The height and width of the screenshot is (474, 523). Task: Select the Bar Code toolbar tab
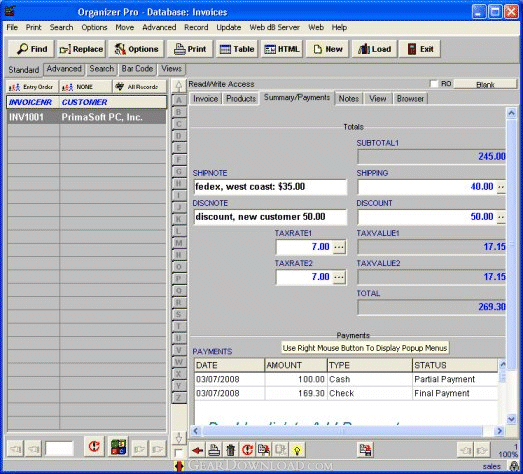tap(137, 69)
